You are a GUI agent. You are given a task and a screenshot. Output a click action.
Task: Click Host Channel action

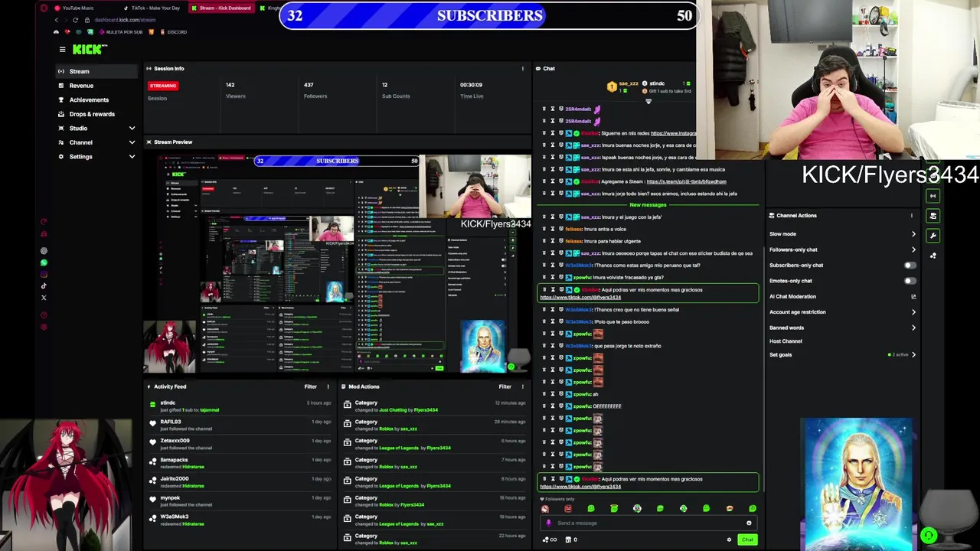click(x=786, y=341)
